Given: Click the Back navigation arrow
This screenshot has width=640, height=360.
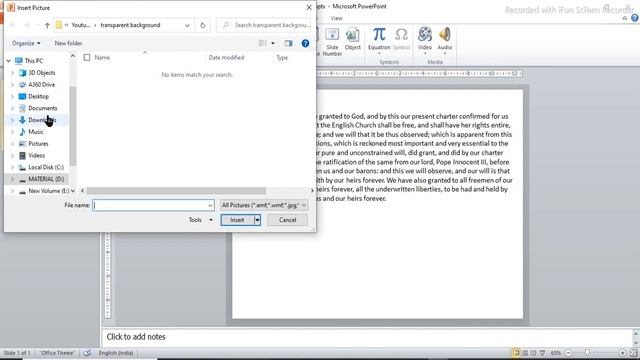Looking at the screenshot, I should pos(12,25).
